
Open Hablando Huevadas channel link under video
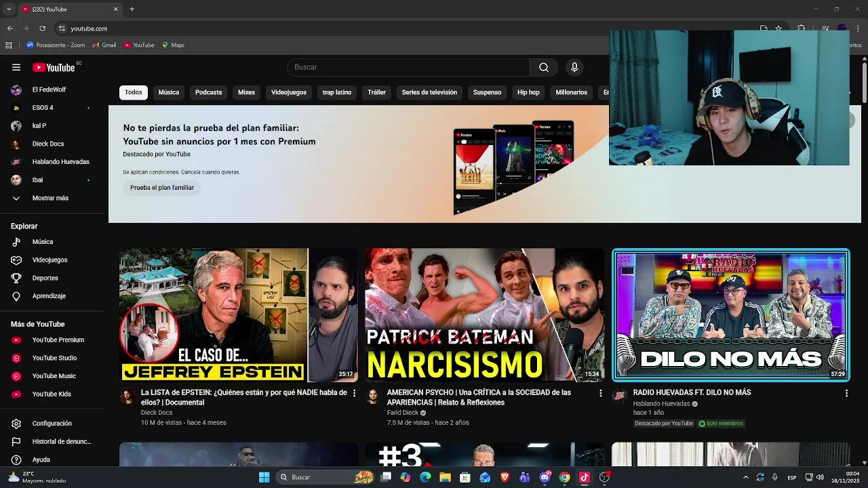pyautogui.click(x=661, y=404)
